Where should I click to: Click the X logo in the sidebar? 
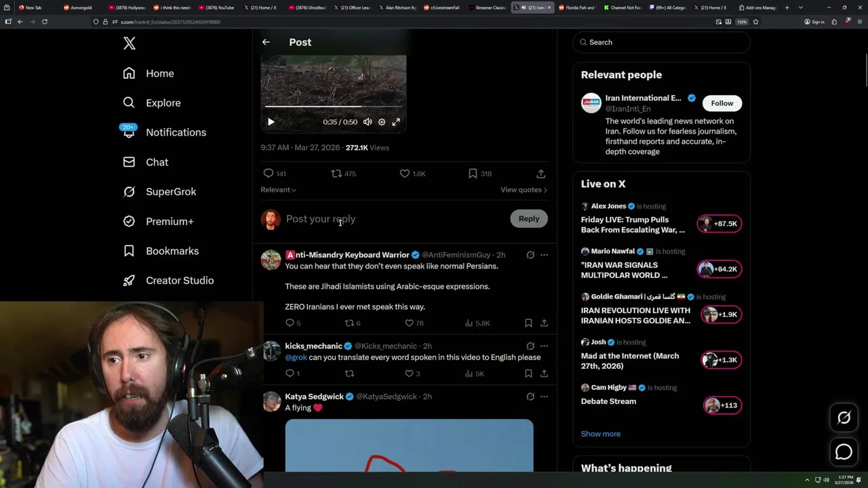click(130, 43)
